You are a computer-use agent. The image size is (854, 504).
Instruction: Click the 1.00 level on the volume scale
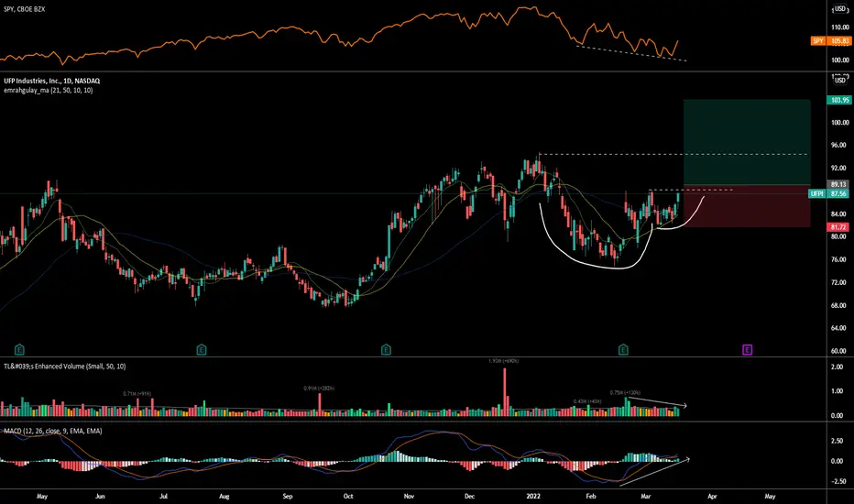838,391
